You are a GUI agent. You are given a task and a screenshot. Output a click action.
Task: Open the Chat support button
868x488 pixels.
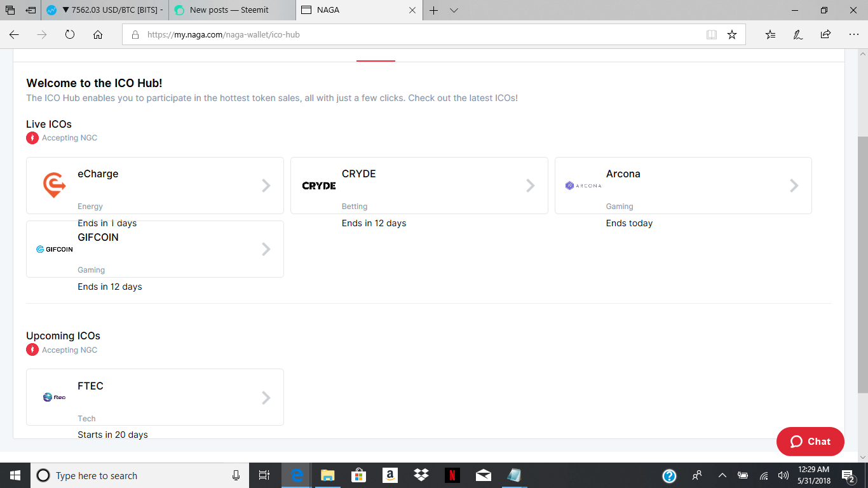[x=810, y=442]
